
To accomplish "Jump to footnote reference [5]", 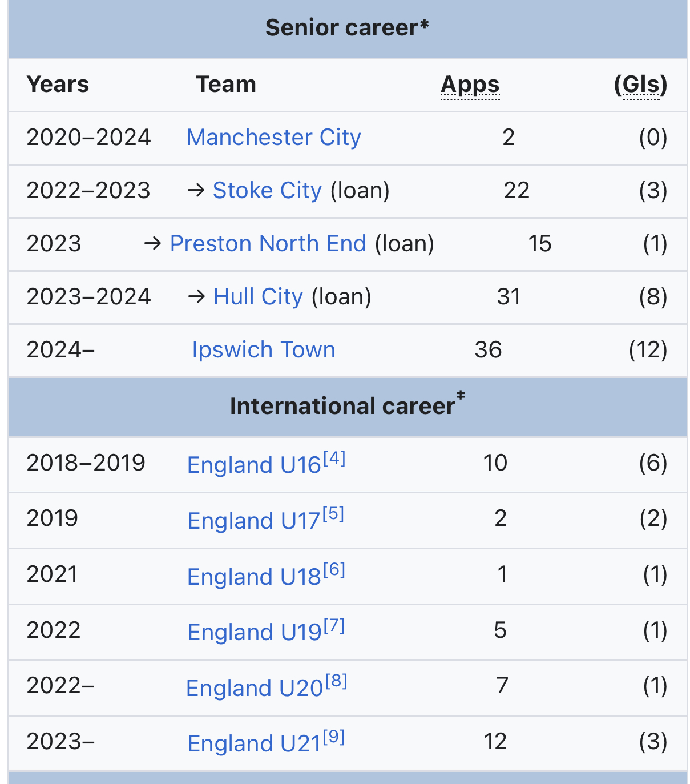I will 333,514.
